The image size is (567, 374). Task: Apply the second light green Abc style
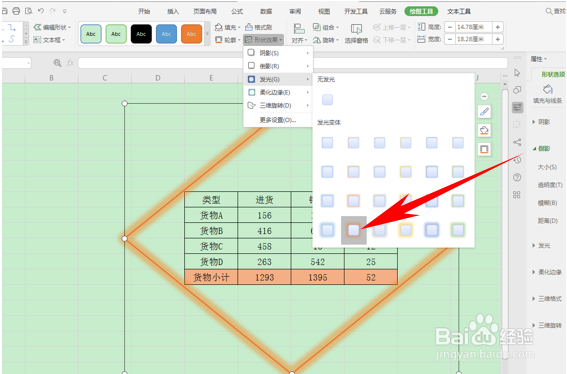(x=116, y=34)
